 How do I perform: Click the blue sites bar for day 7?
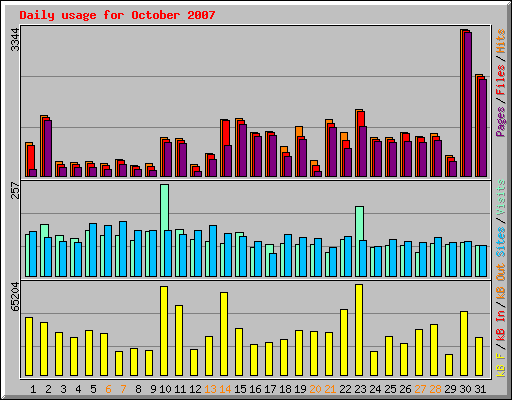tap(123, 249)
